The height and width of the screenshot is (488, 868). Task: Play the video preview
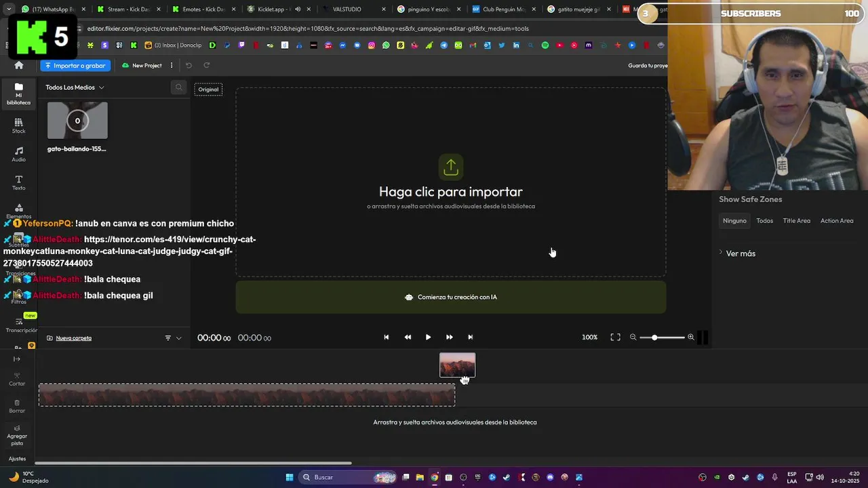[428, 337]
